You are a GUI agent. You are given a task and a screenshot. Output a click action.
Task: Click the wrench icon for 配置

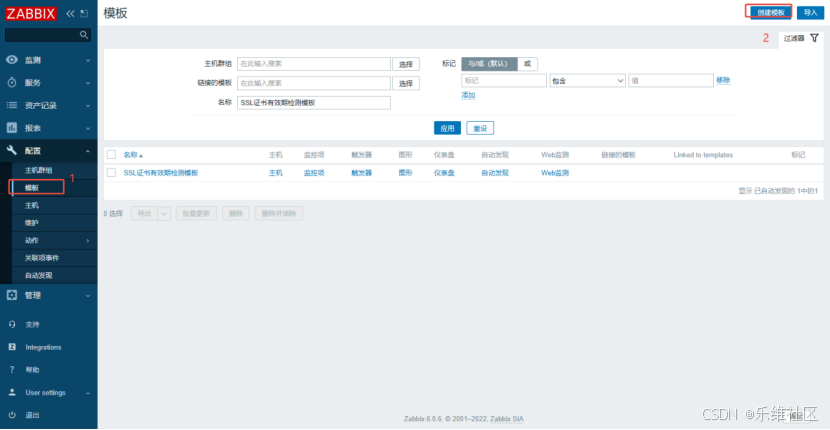pos(12,150)
